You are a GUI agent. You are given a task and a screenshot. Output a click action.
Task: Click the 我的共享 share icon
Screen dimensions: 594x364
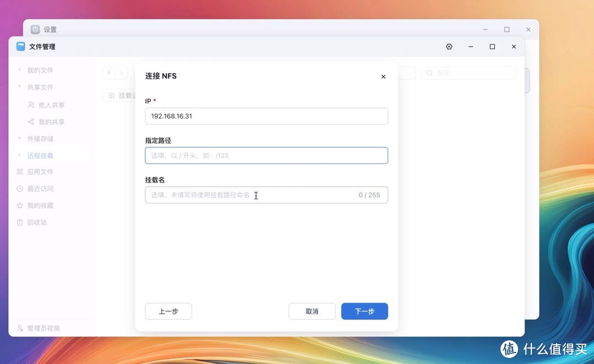click(x=31, y=122)
